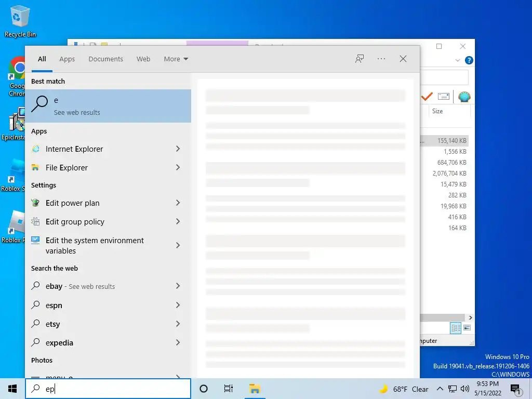Click the blue shell icon in Explorer
The image size is (532, 399).
tap(464, 97)
